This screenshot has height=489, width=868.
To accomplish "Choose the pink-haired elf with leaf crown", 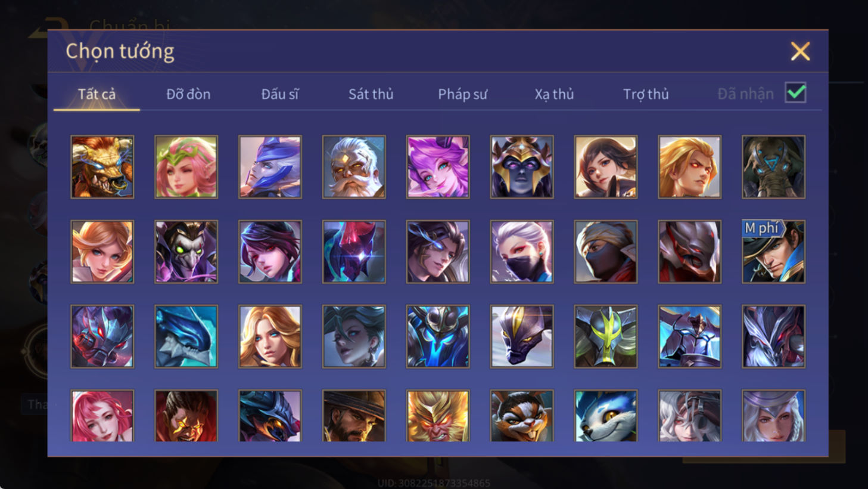I will pos(186,167).
